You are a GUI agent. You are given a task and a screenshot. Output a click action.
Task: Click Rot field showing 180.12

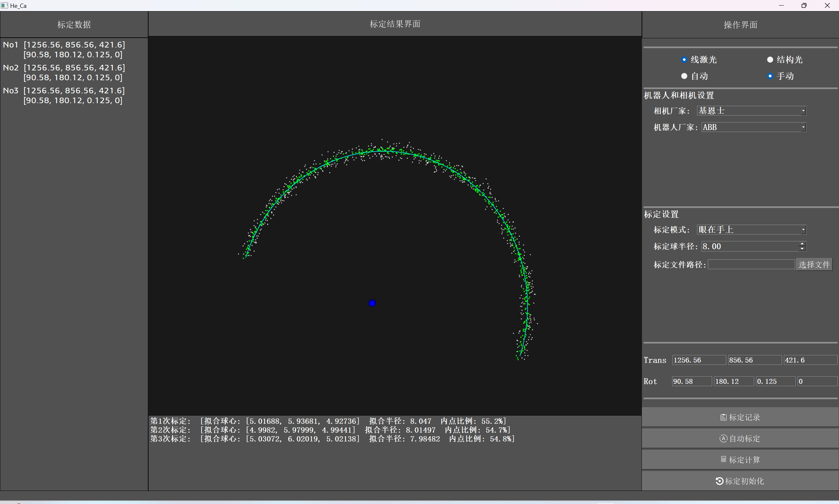[733, 382]
